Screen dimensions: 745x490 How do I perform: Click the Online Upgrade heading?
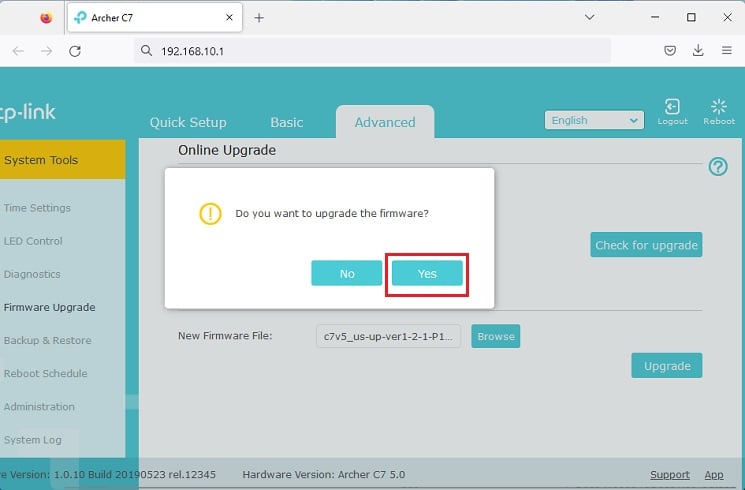point(227,150)
